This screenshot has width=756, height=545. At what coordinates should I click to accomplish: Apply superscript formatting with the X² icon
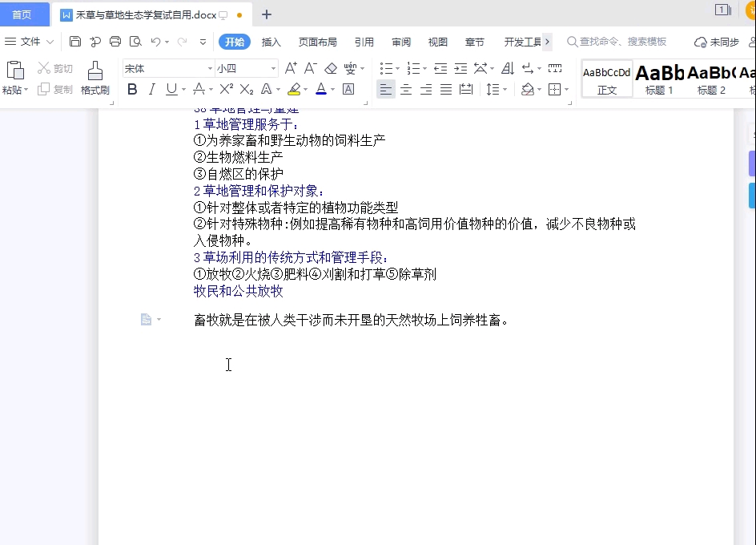(227, 89)
